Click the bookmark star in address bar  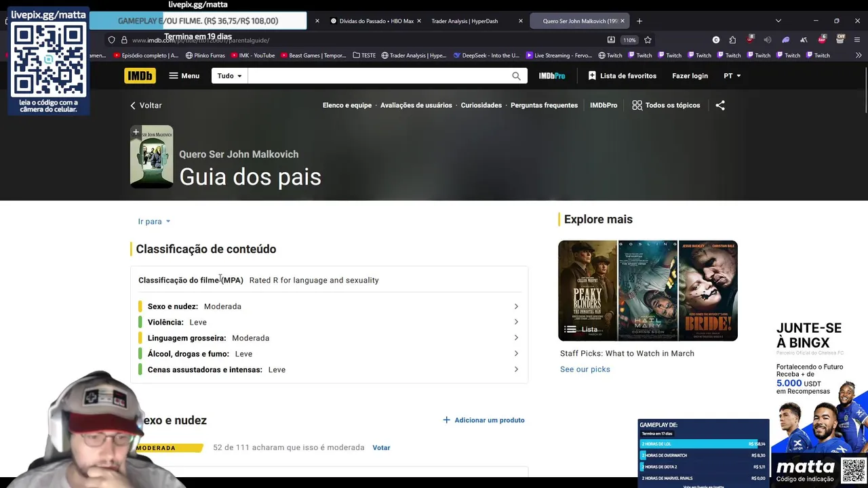click(648, 40)
